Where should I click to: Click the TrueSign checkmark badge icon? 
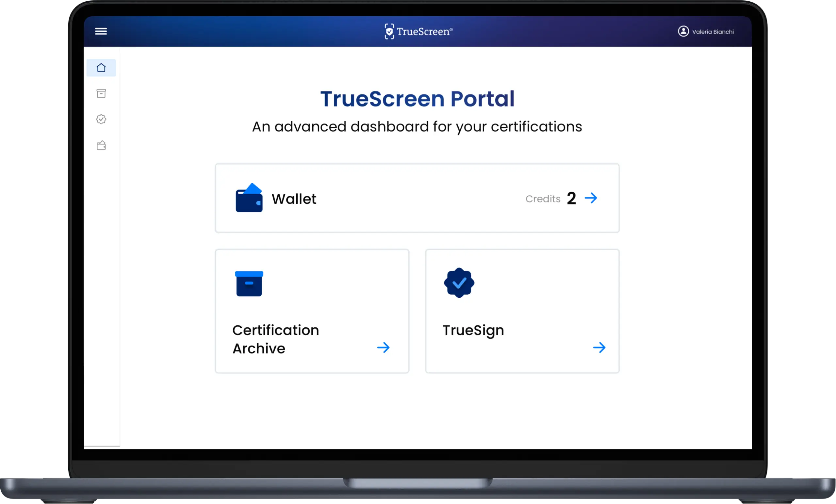tap(459, 283)
